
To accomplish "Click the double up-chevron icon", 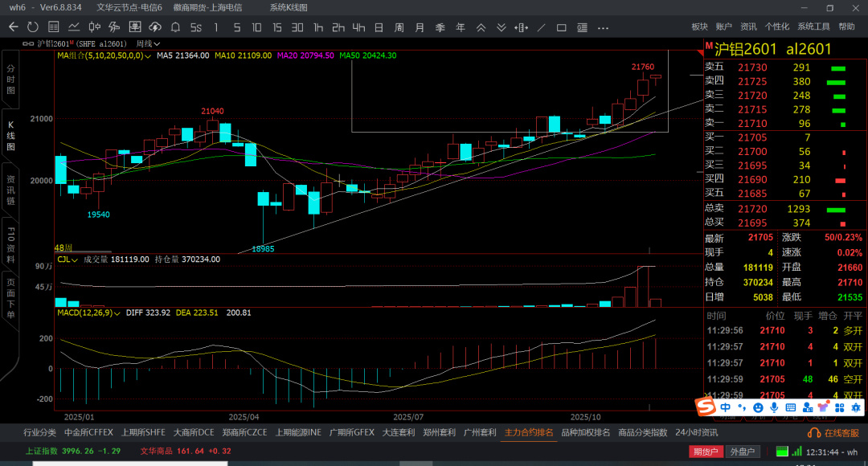I will (481, 27).
